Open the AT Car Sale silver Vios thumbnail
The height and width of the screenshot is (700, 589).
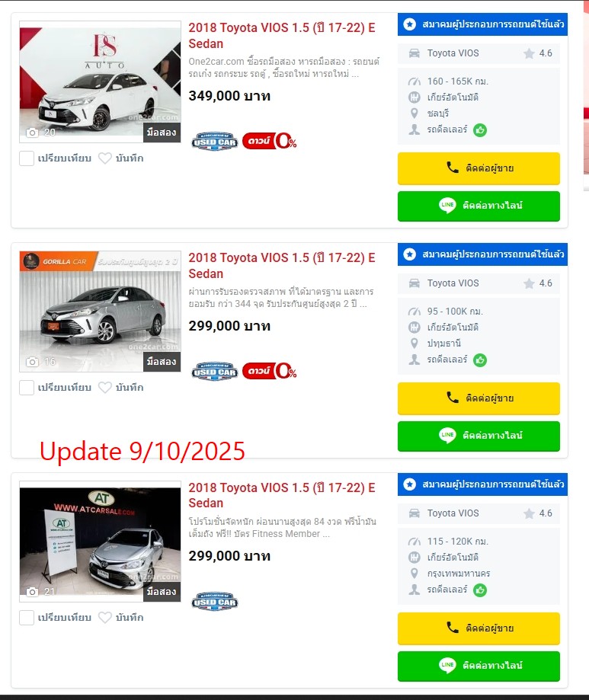click(x=100, y=542)
